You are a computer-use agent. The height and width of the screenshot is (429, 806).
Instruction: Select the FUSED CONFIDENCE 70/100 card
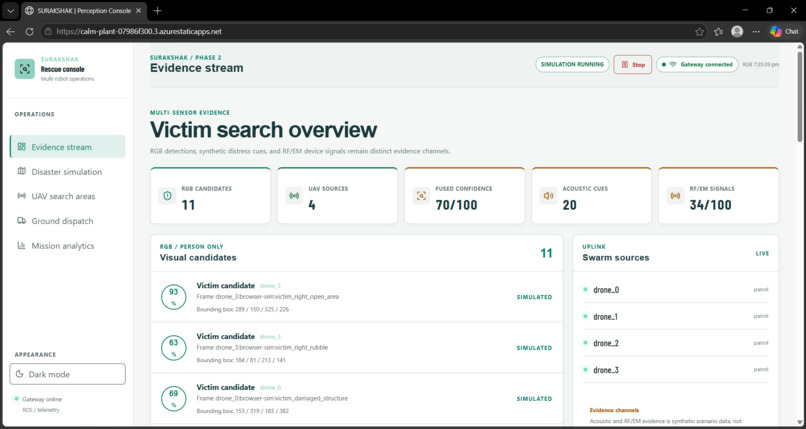tap(464, 195)
